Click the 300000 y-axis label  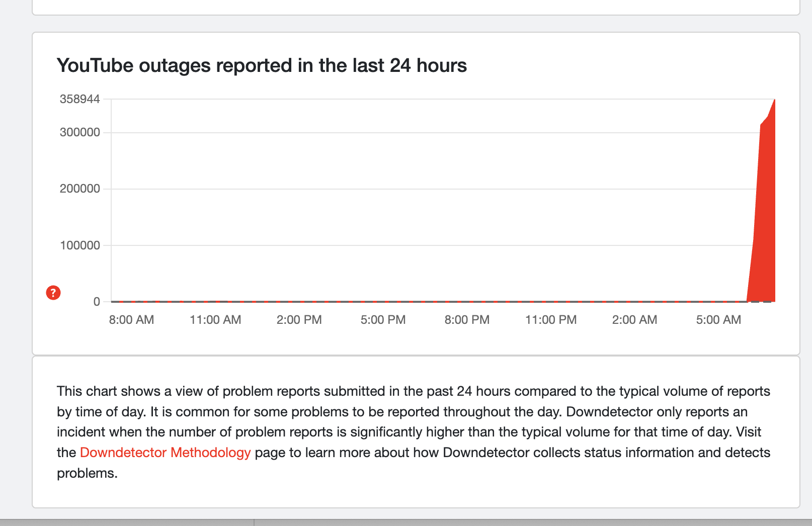tap(80, 132)
